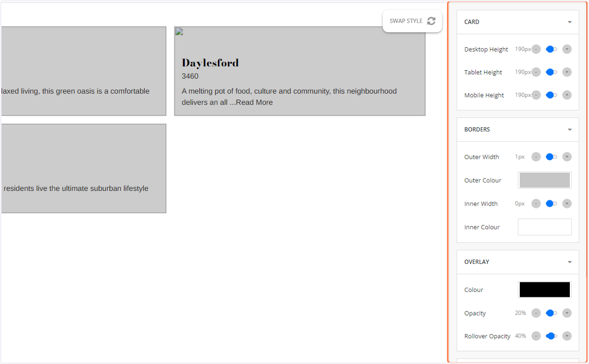589x364 pixels.
Task: Increase Outer Width with plus button
Action: point(567,157)
